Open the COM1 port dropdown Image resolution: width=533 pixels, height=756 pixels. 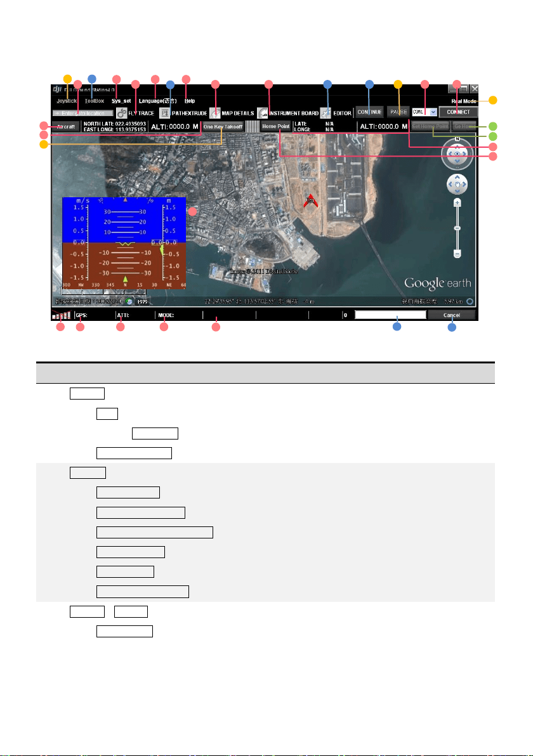[433, 112]
